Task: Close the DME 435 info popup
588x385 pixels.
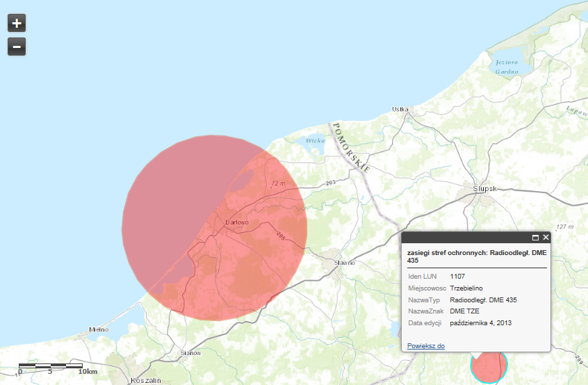Action: [546, 237]
